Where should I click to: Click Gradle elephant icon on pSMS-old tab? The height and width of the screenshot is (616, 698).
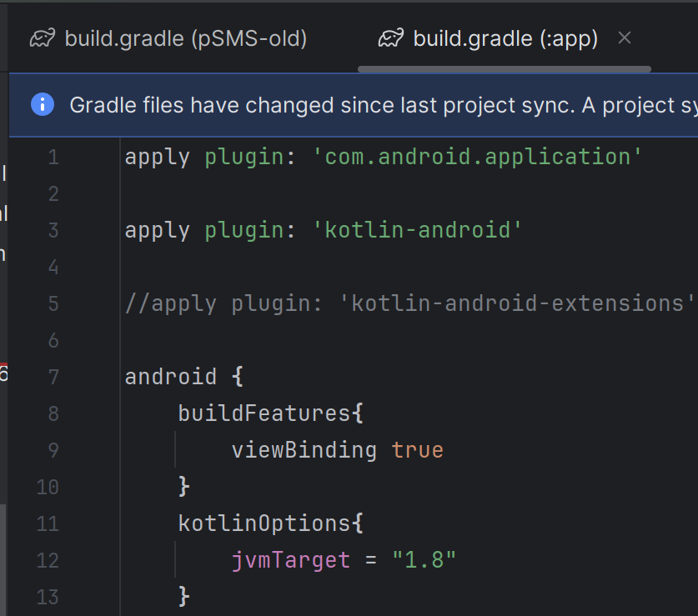[43, 38]
